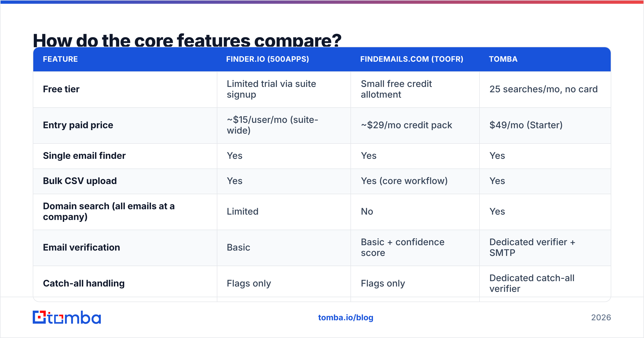Click Finder.io 'Yes' in Single email finder row
The image size is (644, 338).
(x=235, y=156)
